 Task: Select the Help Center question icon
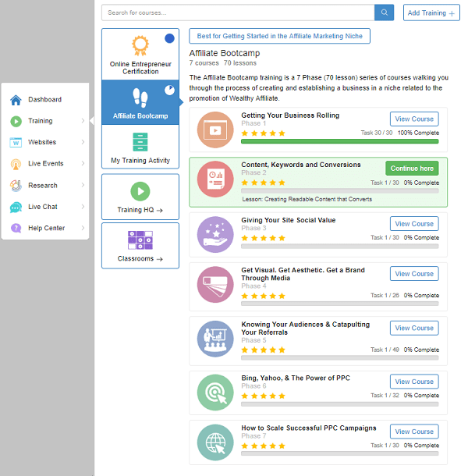[x=16, y=229]
